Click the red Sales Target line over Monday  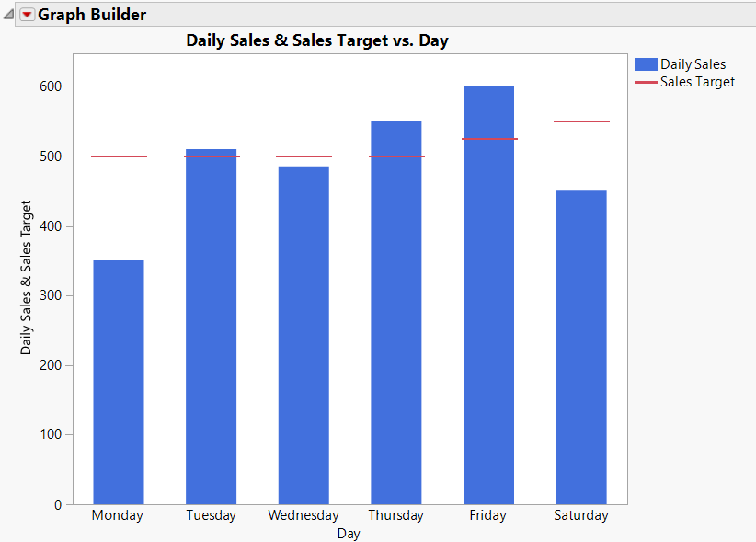point(117,156)
